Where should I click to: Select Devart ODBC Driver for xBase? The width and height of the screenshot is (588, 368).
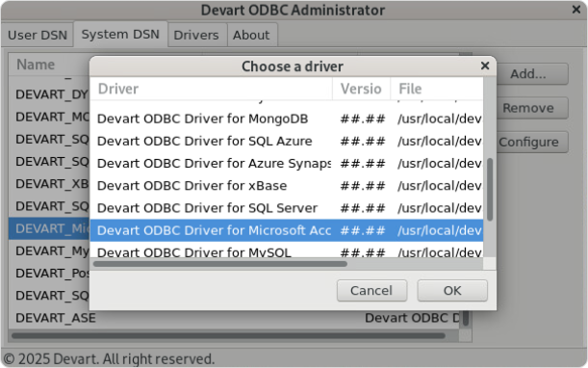point(286,186)
